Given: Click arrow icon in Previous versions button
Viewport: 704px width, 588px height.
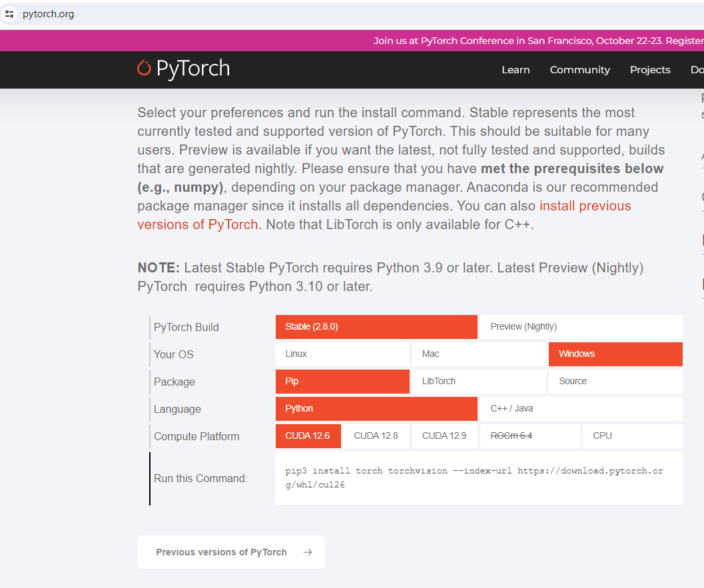Looking at the screenshot, I should pyautogui.click(x=308, y=552).
